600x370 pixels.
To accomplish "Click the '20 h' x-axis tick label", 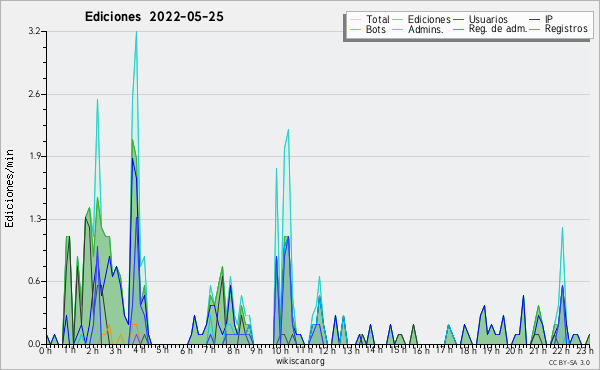I will click(514, 351).
